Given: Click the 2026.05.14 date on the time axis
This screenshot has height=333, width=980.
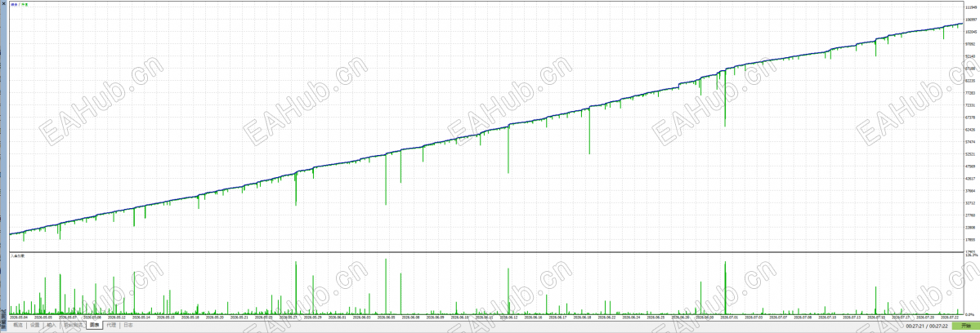Looking at the screenshot, I should tap(141, 317).
